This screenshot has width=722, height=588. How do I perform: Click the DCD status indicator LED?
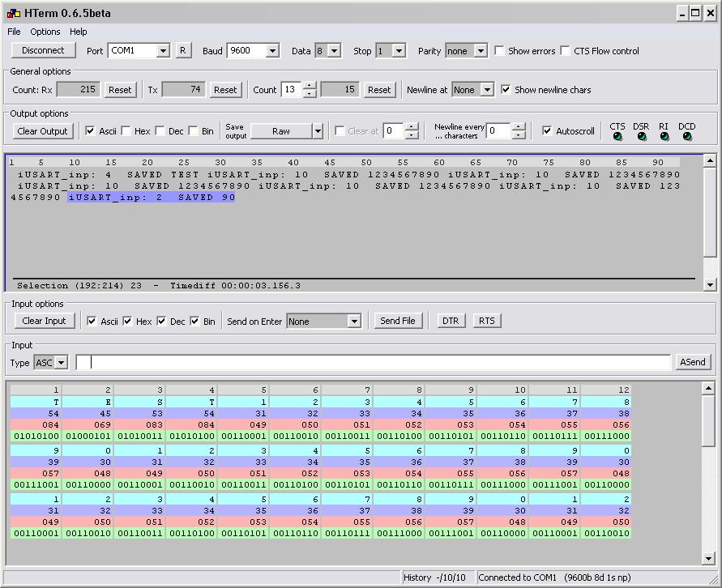(687, 137)
